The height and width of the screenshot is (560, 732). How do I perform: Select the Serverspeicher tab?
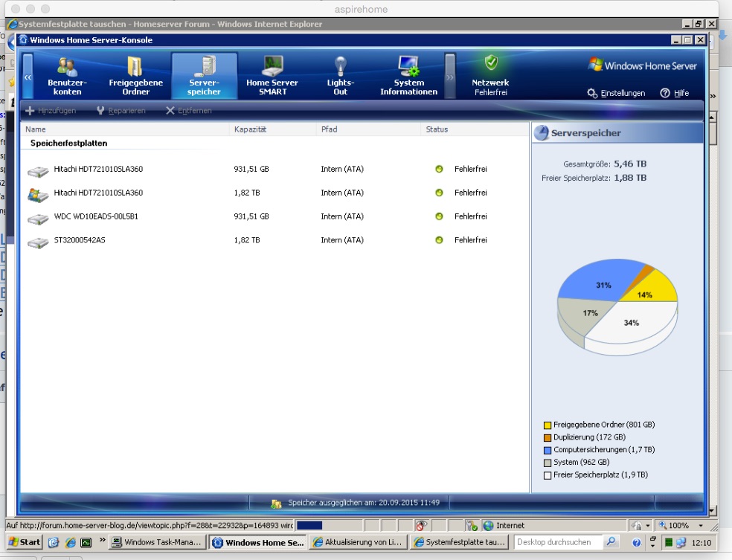204,76
